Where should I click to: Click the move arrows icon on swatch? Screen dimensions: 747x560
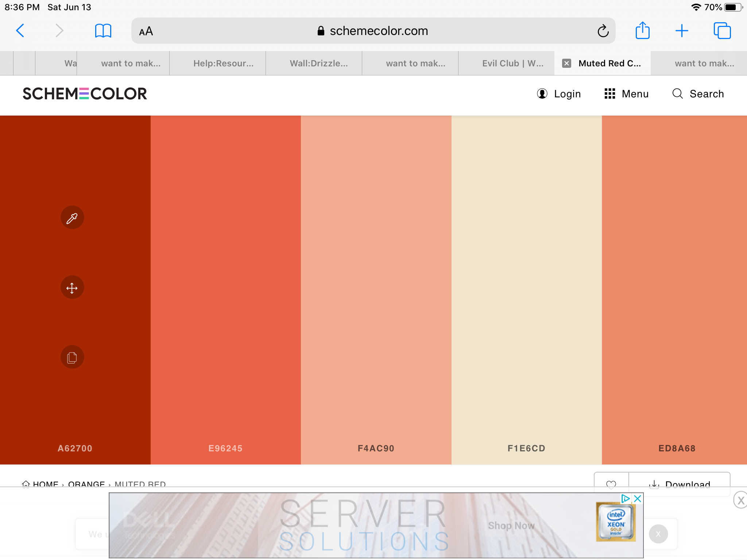[x=72, y=288]
